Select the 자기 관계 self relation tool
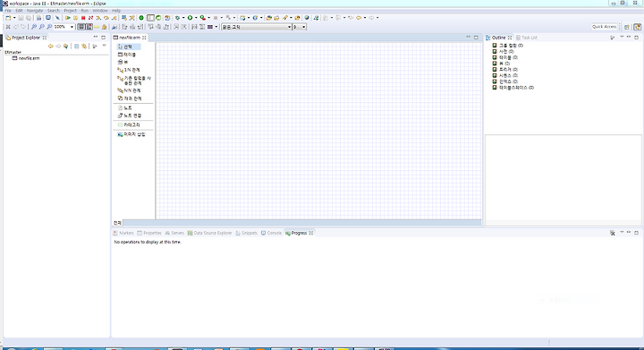This screenshot has height=350, width=644. click(130, 98)
